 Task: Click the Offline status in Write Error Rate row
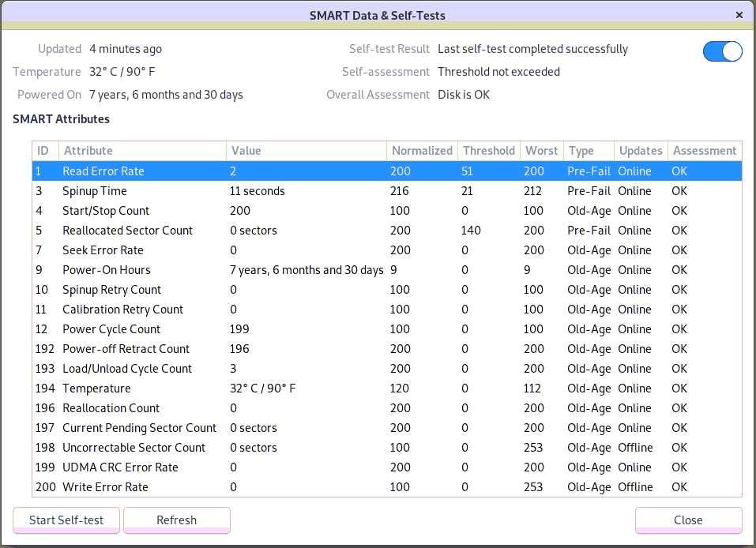click(x=635, y=487)
